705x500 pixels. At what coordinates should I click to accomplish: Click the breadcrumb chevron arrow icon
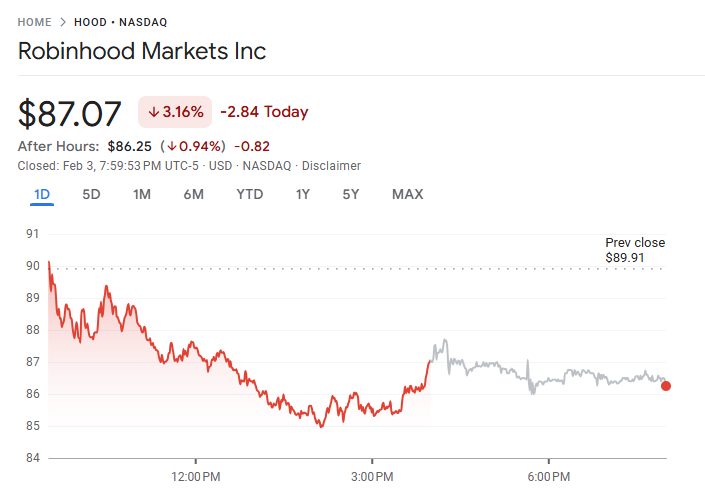point(62,22)
